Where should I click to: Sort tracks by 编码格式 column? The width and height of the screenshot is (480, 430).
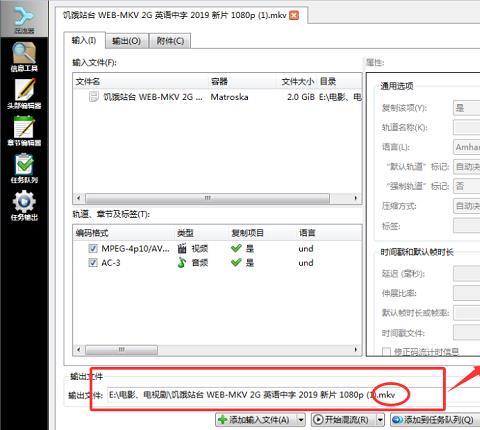[124, 233]
